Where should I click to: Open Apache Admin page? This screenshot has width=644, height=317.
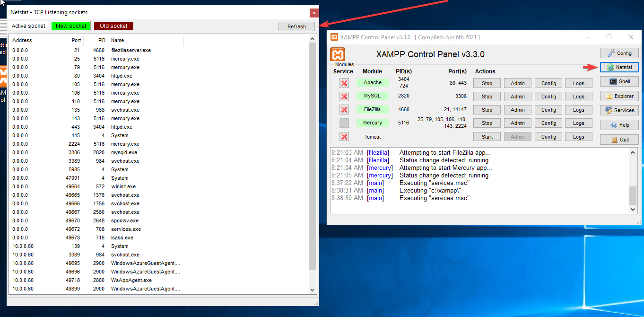pos(518,83)
